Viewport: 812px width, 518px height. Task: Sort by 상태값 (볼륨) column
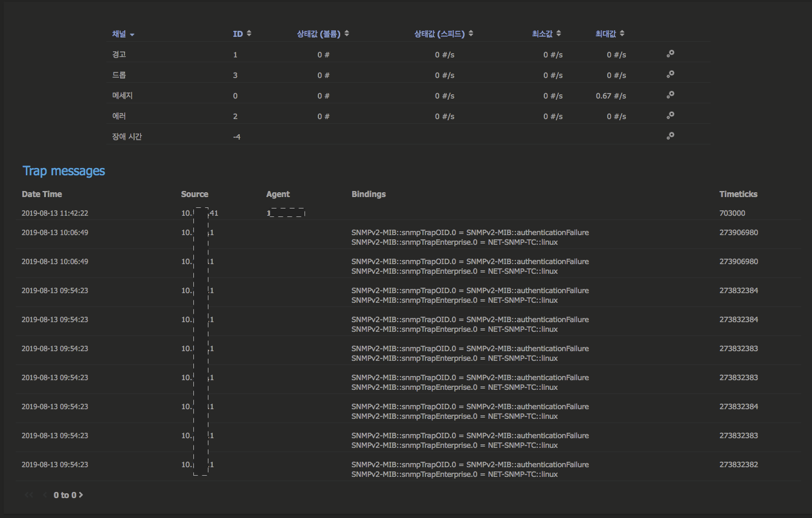(x=323, y=34)
